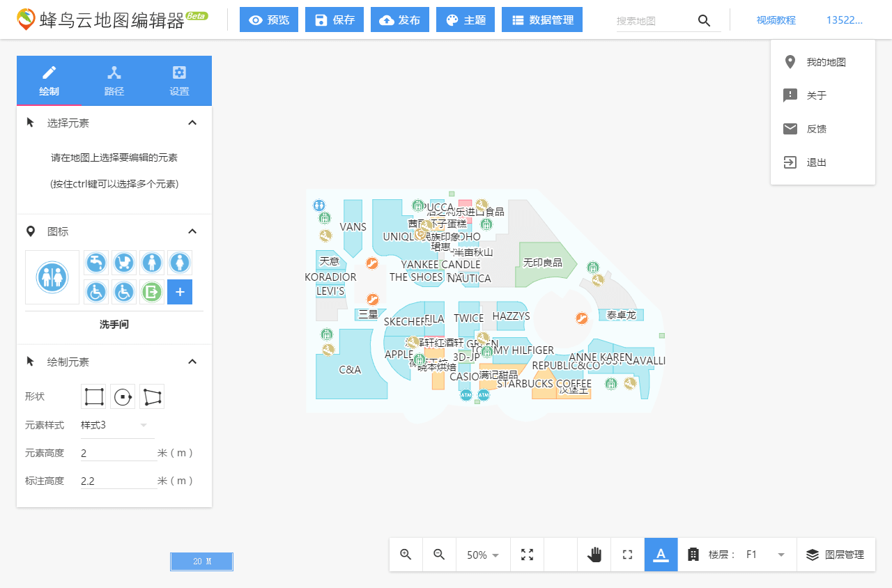Choose the women's restroom icon
The image size is (892, 588).
[180, 263]
